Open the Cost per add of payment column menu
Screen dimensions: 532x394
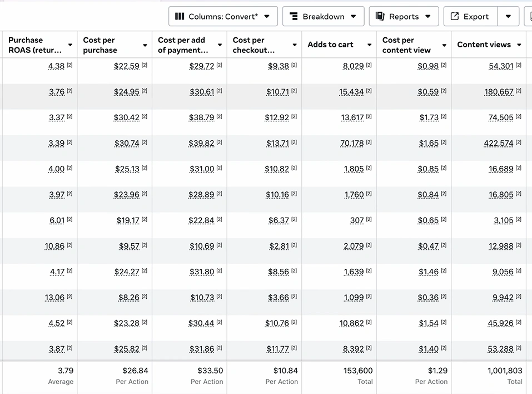[220, 45]
